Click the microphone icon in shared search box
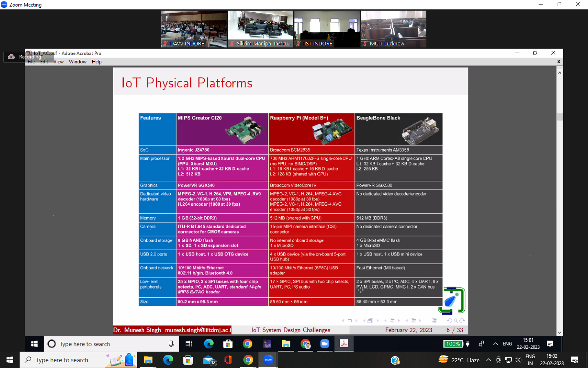Screen dimensions: 588x368 pos(171,344)
